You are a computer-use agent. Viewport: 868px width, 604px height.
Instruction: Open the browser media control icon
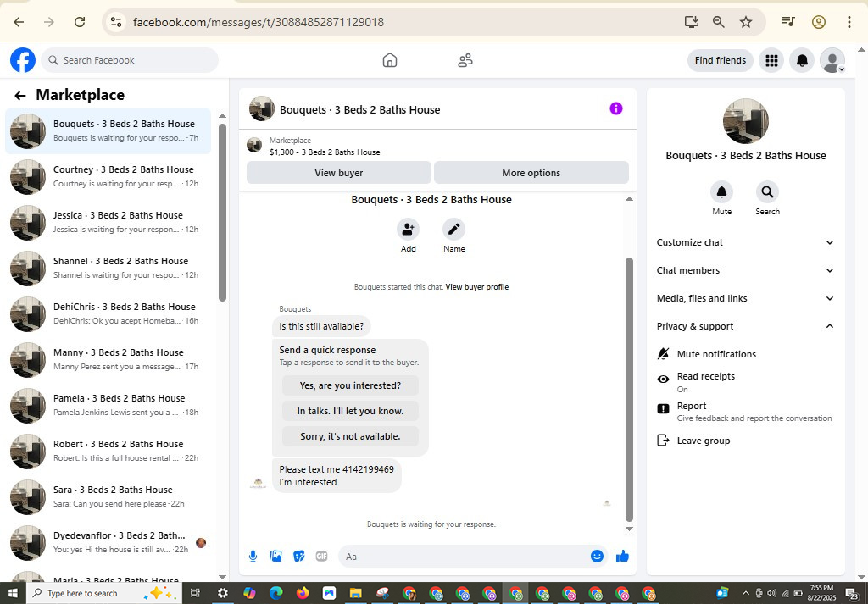(788, 21)
